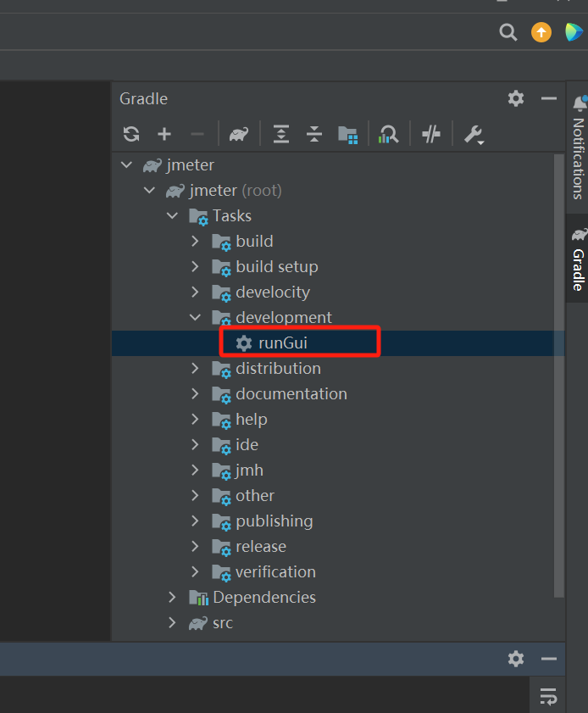588x713 pixels.
Task: Click the develocity folder label
Action: pos(273,292)
